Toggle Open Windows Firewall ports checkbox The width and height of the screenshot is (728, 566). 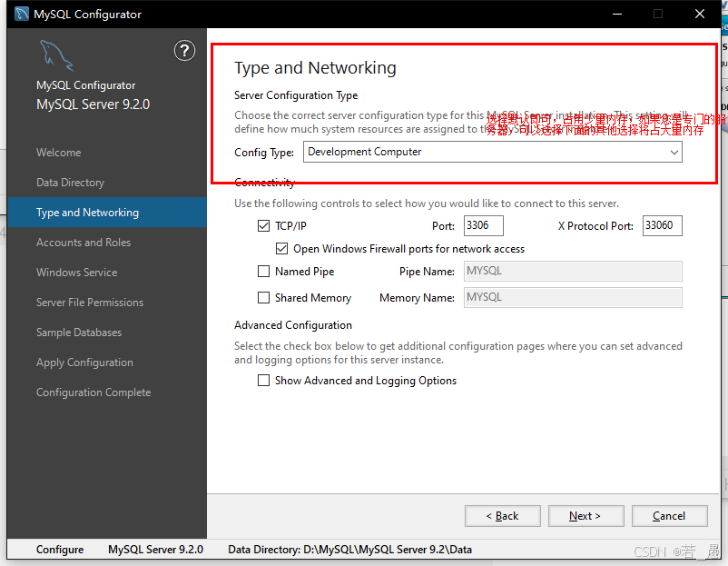(x=281, y=249)
